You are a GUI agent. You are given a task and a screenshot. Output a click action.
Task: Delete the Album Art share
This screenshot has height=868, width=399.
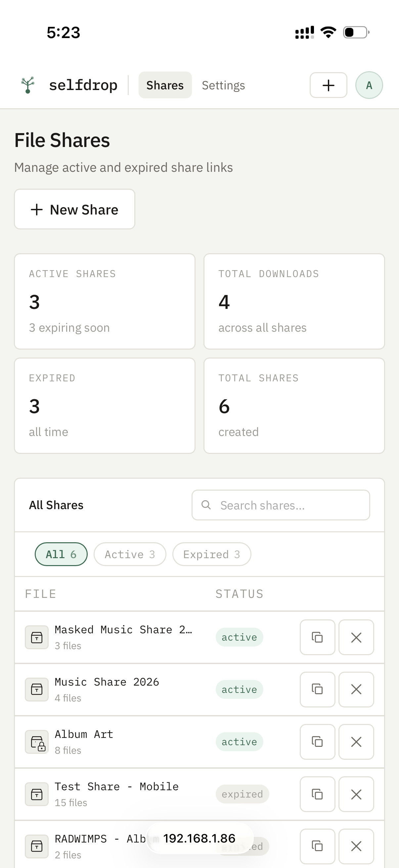pos(356,742)
